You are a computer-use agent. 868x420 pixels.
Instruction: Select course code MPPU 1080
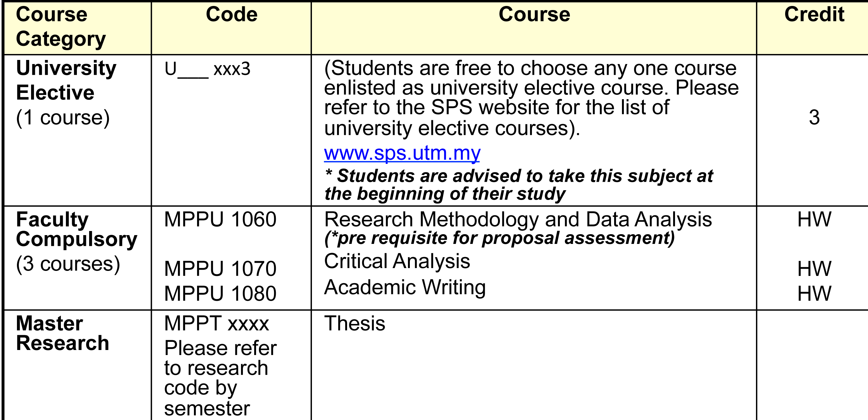pyautogui.click(x=220, y=293)
